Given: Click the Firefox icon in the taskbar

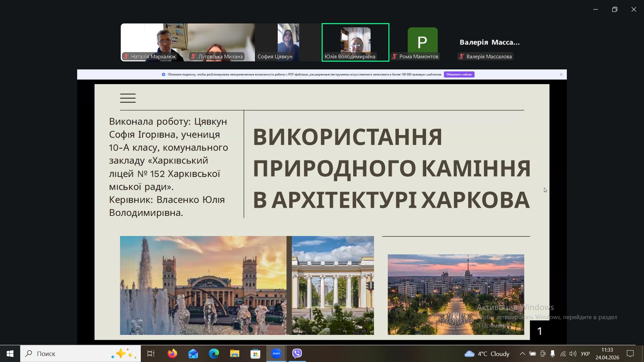Looking at the screenshot, I should pos(172,354).
